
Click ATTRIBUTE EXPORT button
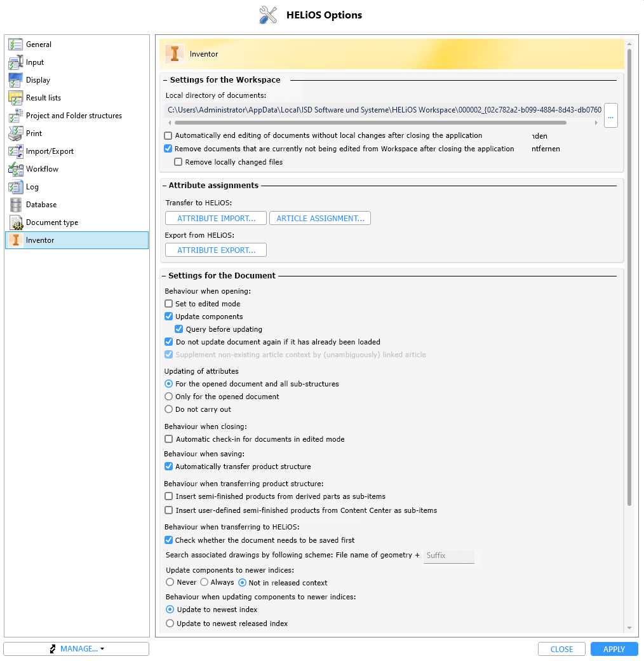tap(216, 250)
